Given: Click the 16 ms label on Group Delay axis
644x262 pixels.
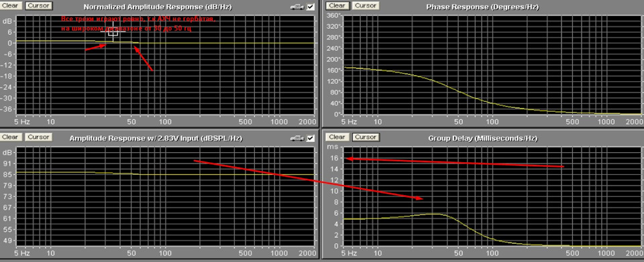Looking at the screenshot, I should tap(333, 158).
